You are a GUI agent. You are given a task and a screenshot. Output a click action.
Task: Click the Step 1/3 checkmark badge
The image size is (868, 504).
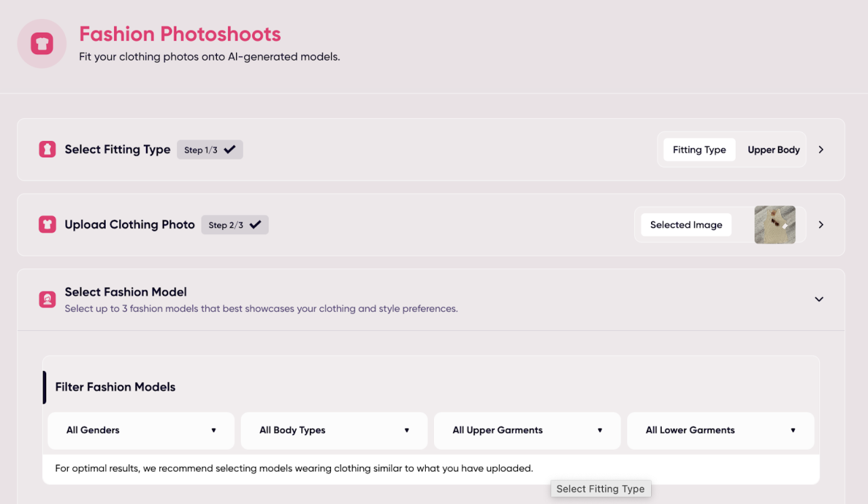pyautogui.click(x=210, y=150)
